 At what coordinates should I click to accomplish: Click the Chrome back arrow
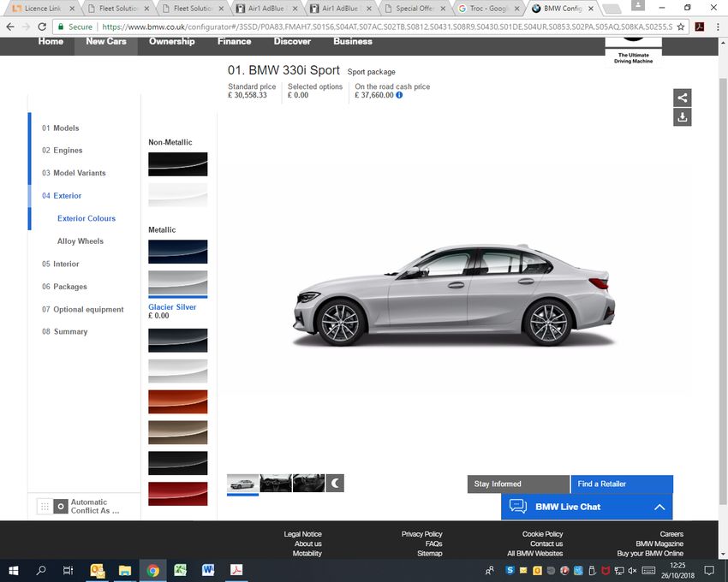tap(10, 27)
